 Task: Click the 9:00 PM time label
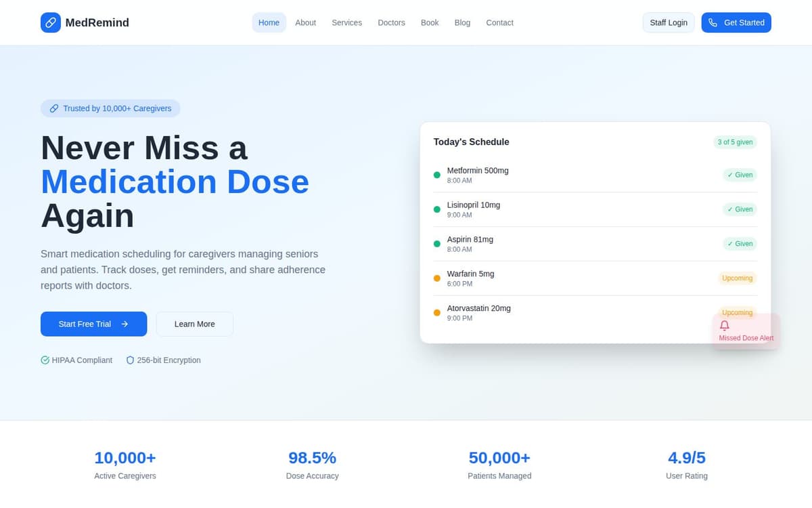(x=459, y=318)
